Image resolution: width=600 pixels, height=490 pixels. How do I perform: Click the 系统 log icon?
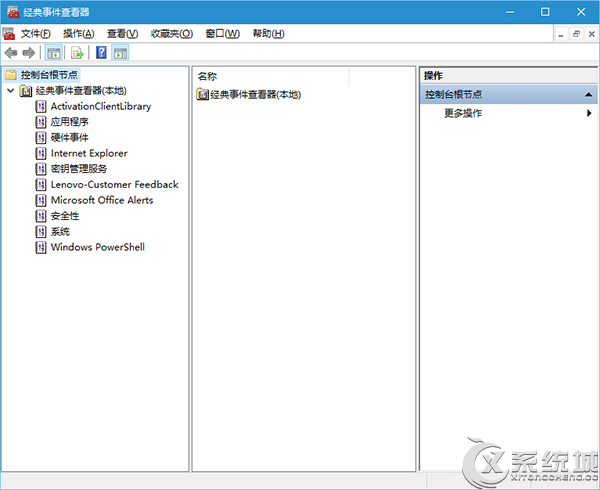[x=41, y=231]
